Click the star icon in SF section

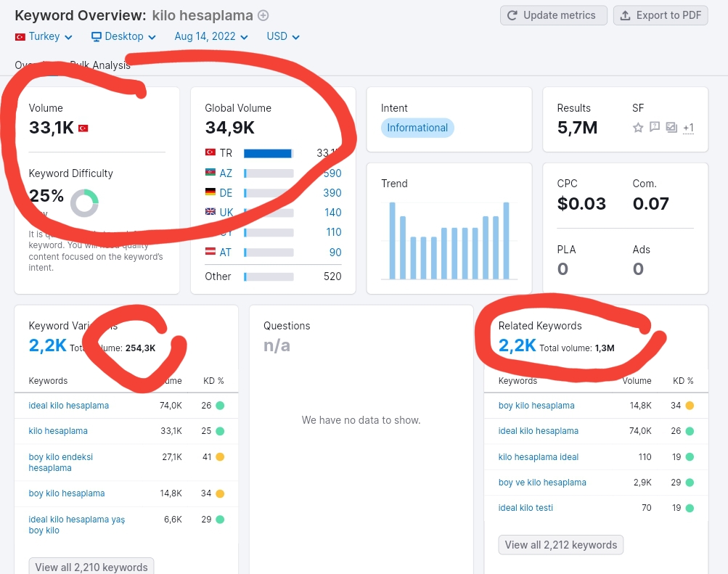pos(638,127)
